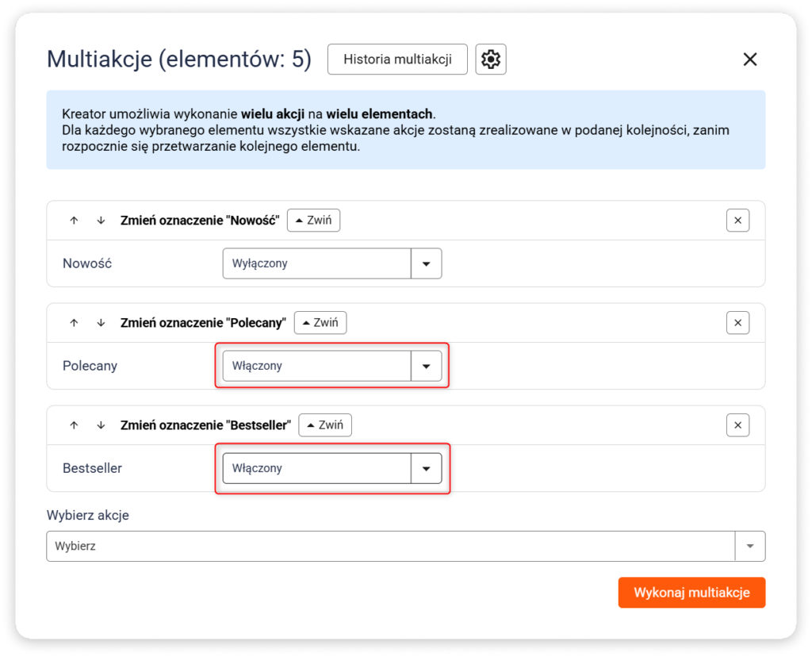The height and width of the screenshot is (657, 812).
Task: Remove the "Bestseller" action row
Action: (737, 426)
